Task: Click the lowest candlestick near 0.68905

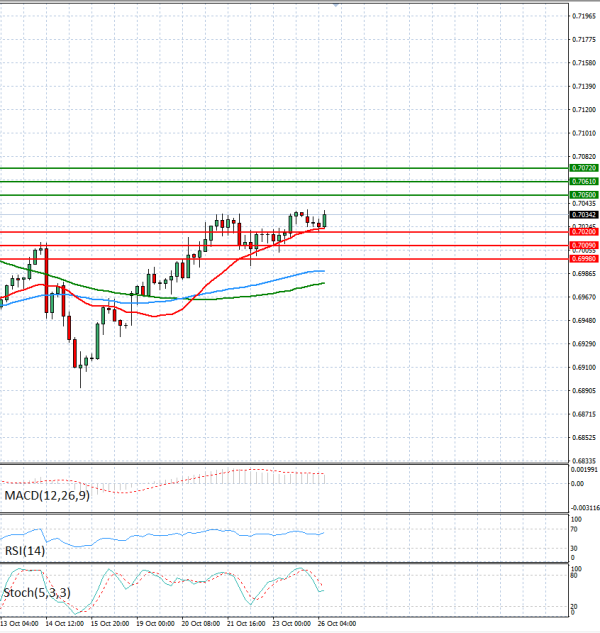Action: (80, 369)
